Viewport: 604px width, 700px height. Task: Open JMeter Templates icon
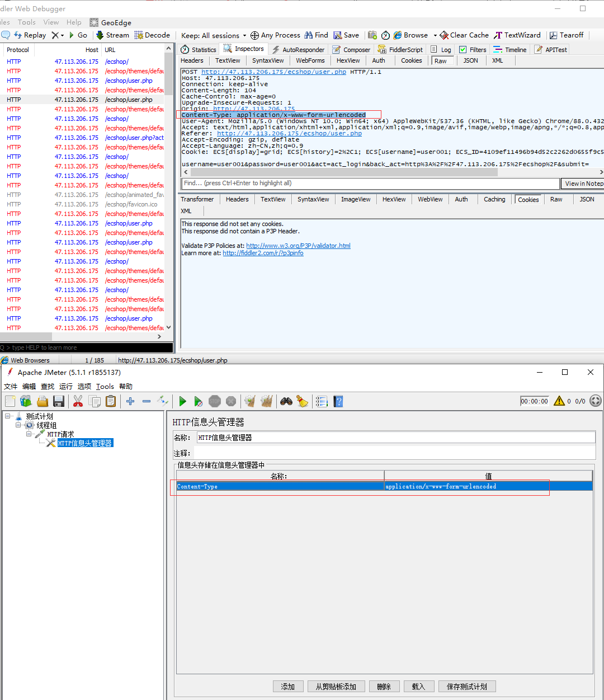pyautogui.click(x=26, y=401)
